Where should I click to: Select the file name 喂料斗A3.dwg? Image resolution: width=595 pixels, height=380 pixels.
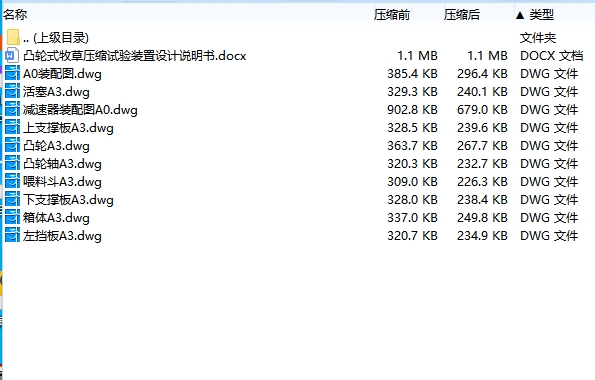(62, 182)
